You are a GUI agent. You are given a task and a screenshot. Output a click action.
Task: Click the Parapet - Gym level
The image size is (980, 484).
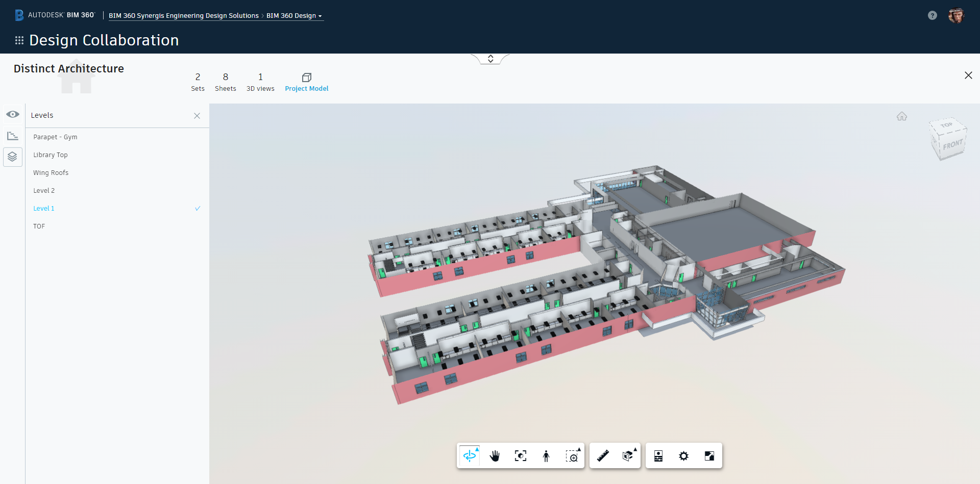tap(55, 137)
